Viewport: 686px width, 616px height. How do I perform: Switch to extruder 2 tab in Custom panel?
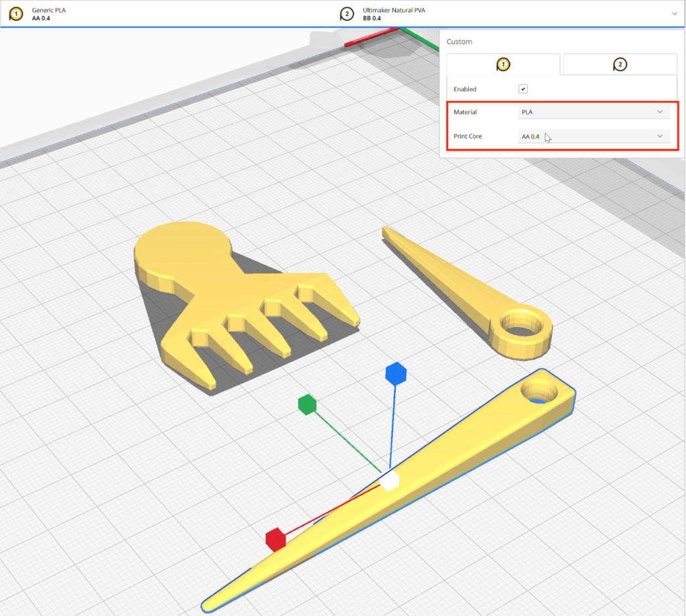[620, 64]
